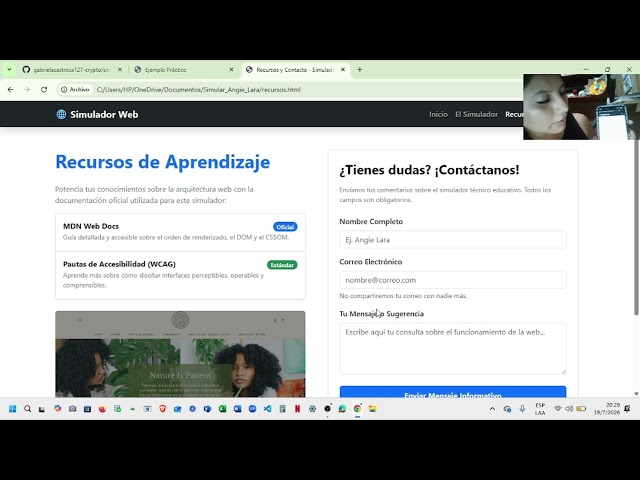640x480 pixels.
Task: Open Excel from the taskbar
Action: (x=222, y=409)
